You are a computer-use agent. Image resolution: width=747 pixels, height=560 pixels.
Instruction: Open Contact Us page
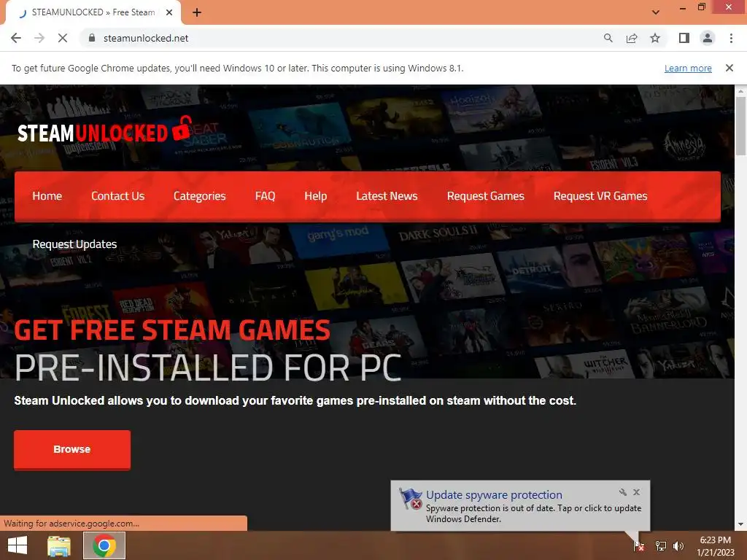pyautogui.click(x=117, y=196)
